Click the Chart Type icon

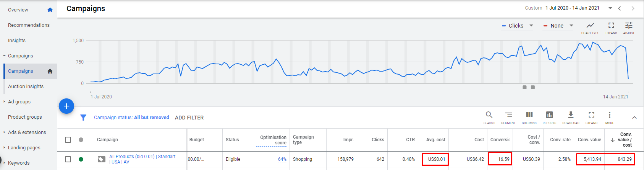[590, 26]
